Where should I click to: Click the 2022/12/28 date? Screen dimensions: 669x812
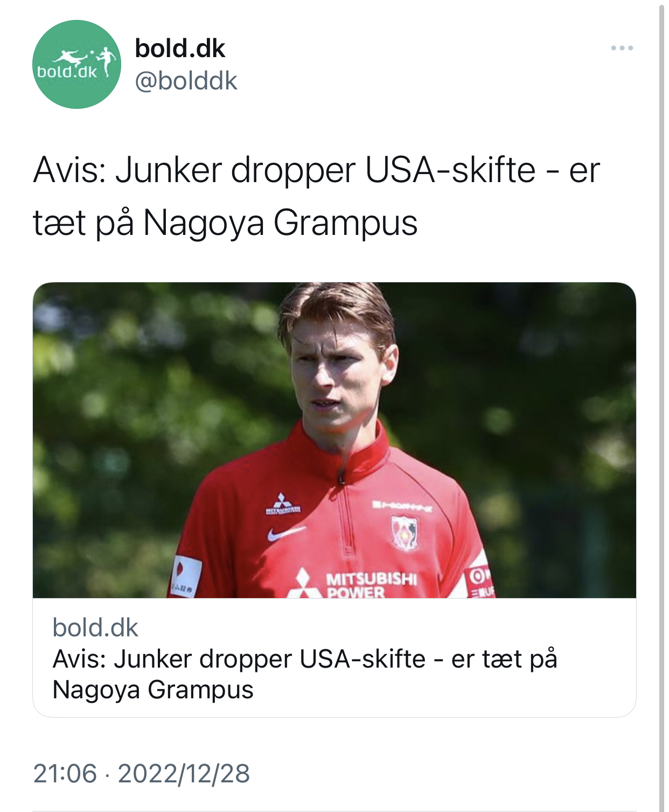tap(184, 774)
